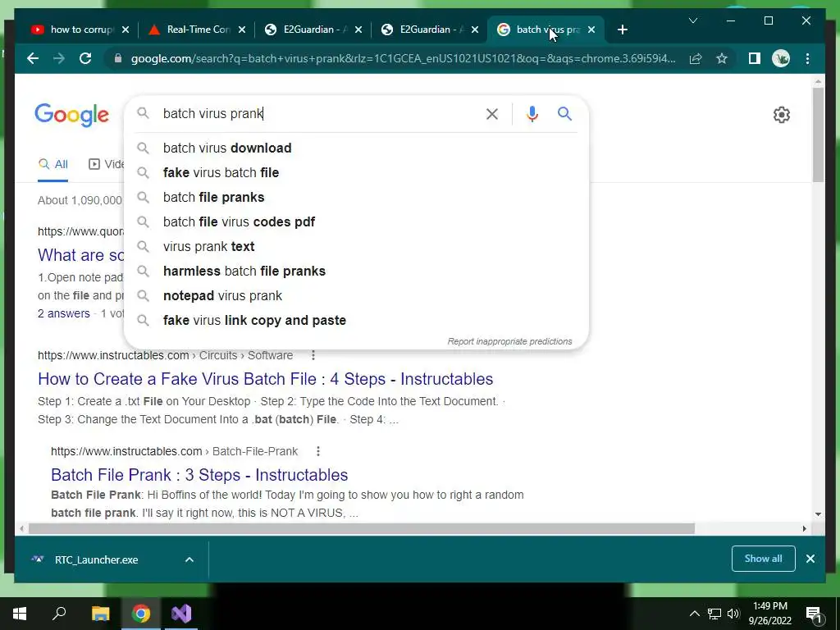The image size is (840, 630).
Task: Open the '2 answers' Quora link
Action: tap(64, 313)
